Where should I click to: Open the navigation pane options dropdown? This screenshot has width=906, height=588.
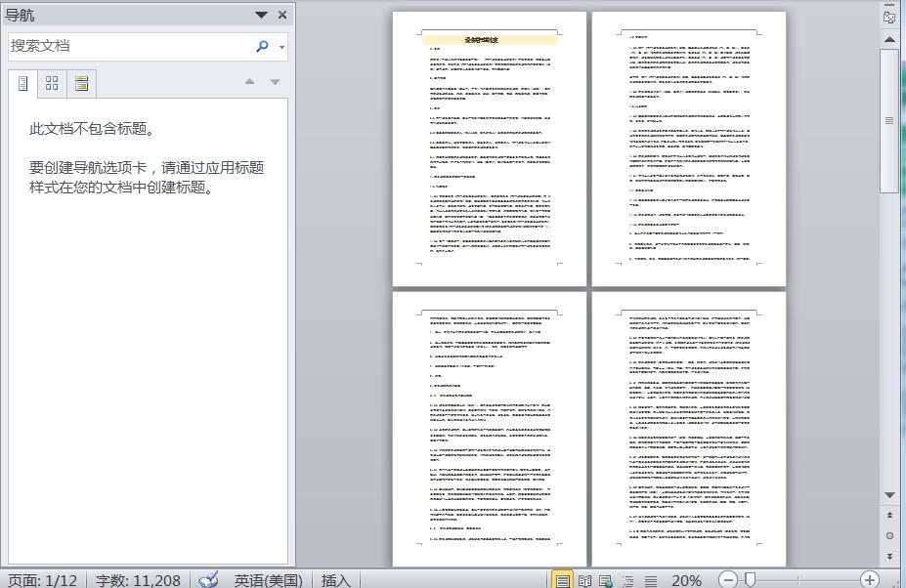click(x=261, y=15)
